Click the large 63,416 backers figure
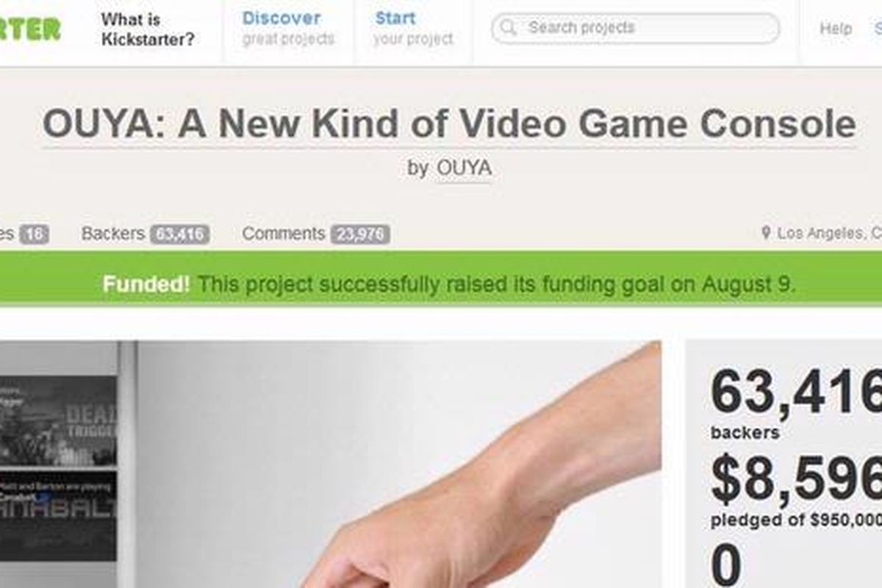 pyautogui.click(x=796, y=394)
